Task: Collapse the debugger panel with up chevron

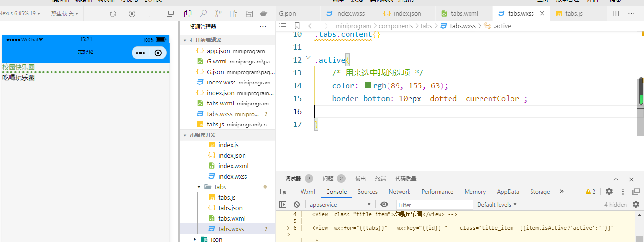Action: click(x=616, y=179)
